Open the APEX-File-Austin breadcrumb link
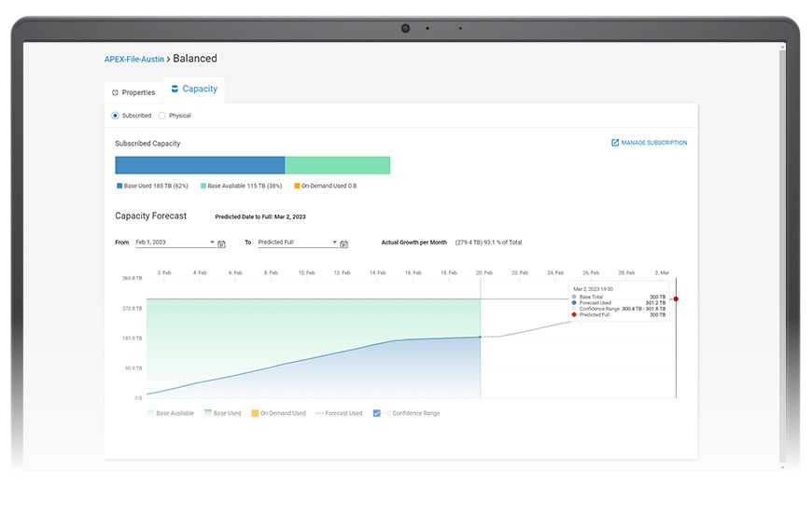Screen dimensions: 812x513 tap(133, 59)
